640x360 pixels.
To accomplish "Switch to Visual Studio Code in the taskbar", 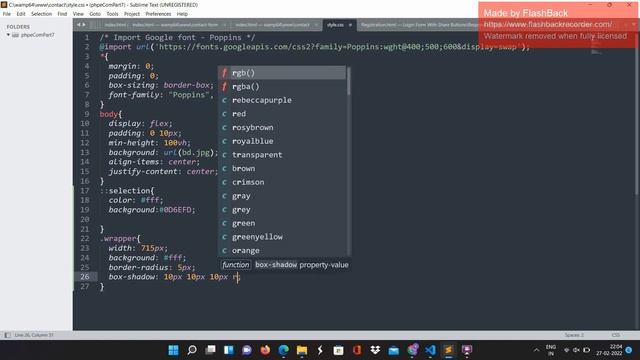I will click(430, 350).
